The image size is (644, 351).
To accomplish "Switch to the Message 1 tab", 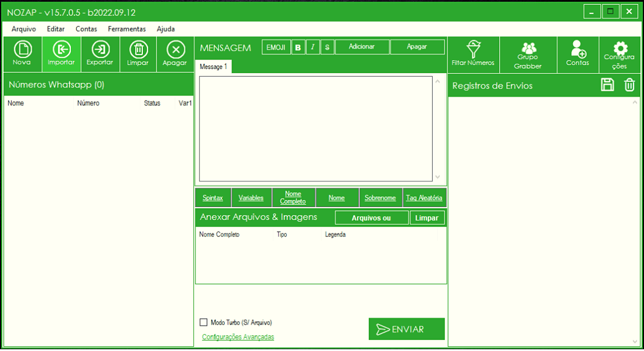I will (x=214, y=67).
